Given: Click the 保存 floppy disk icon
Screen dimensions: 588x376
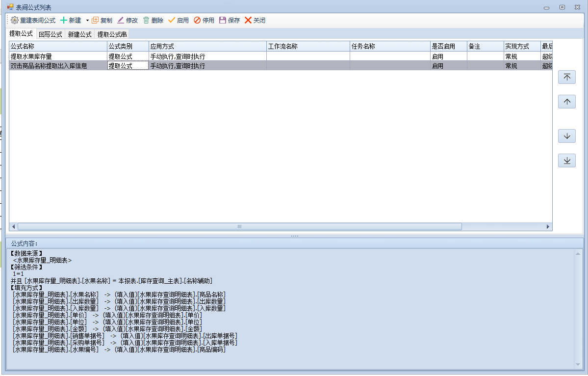Looking at the screenshot, I should [x=223, y=21].
